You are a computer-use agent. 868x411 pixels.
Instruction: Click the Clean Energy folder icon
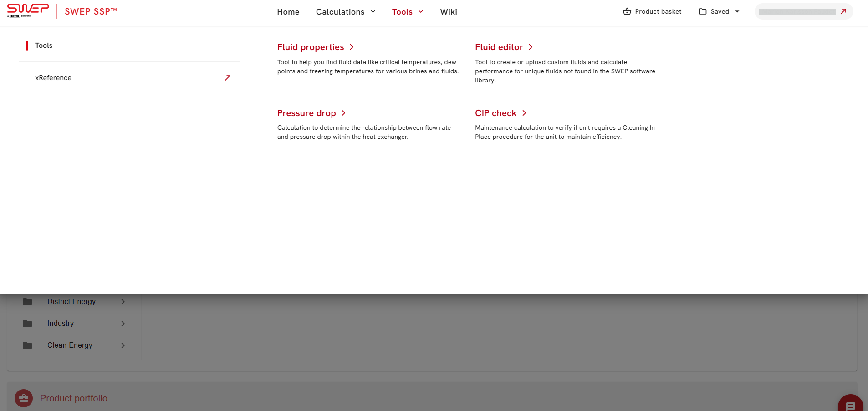click(x=27, y=345)
